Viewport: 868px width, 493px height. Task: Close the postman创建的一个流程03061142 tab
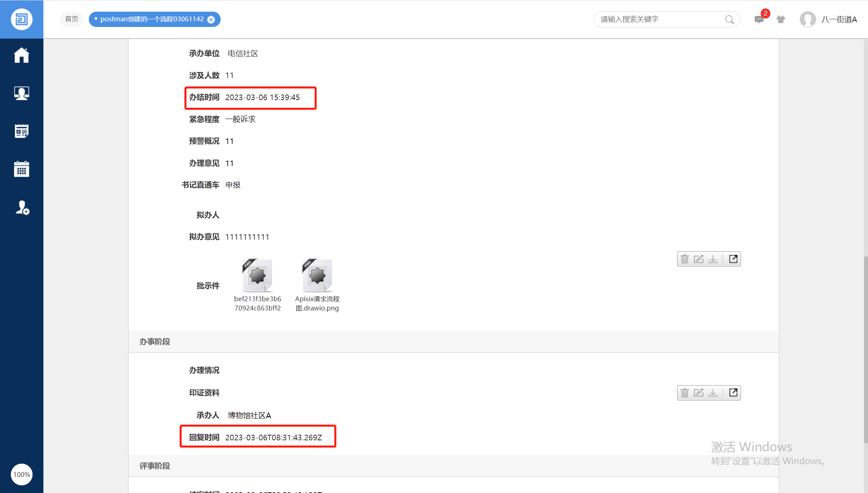[x=211, y=20]
